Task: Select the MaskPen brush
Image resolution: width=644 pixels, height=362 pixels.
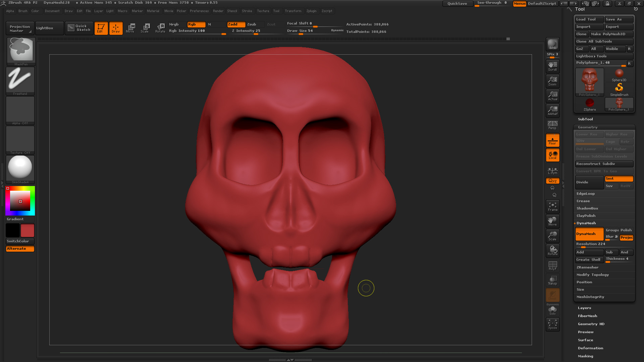Action: click(20, 50)
